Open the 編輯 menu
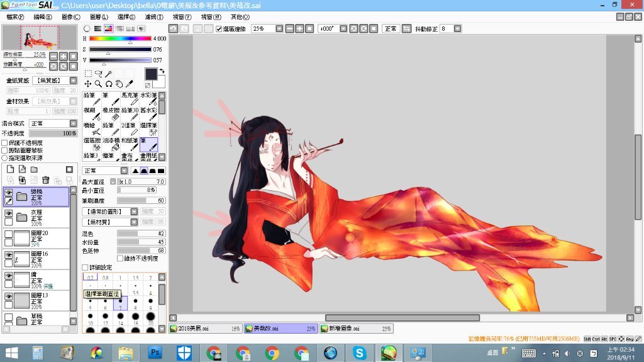The width and height of the screenshot is (644, 362). [x=43, y=17]
